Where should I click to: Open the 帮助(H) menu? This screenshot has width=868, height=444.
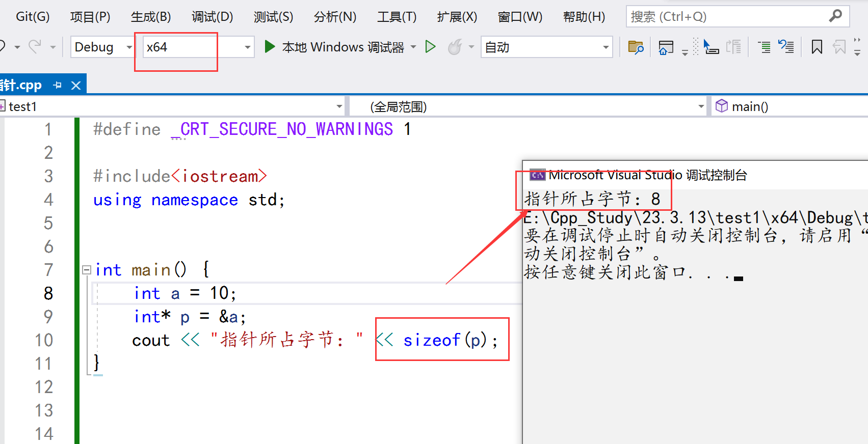click(x=584, y=16)
